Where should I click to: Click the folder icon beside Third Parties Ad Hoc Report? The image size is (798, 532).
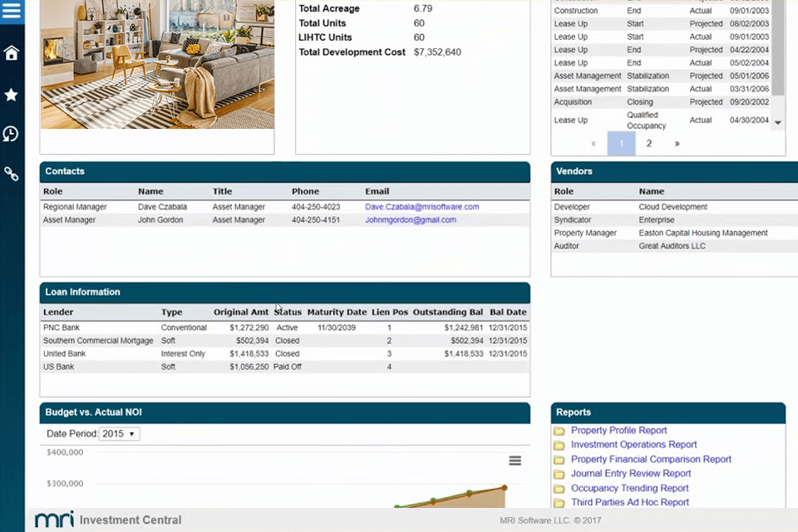(x=559, y=502)
